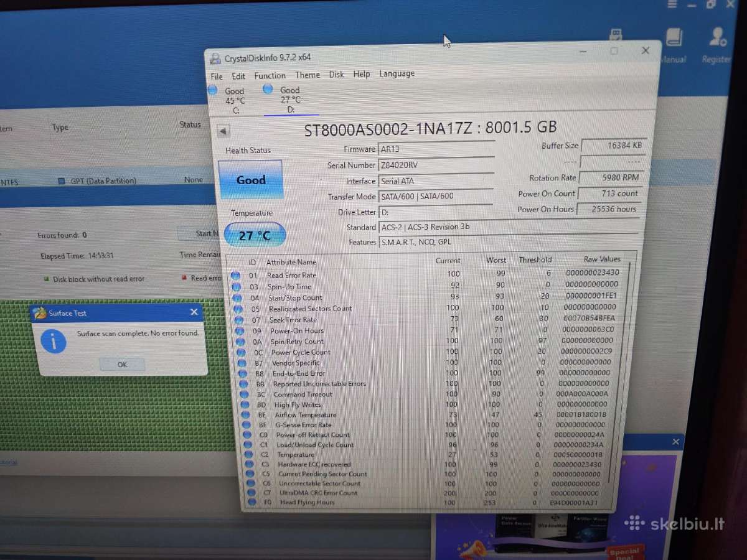
Task: Click the info icon in Surface Test dialog
Action: point(54,341)
